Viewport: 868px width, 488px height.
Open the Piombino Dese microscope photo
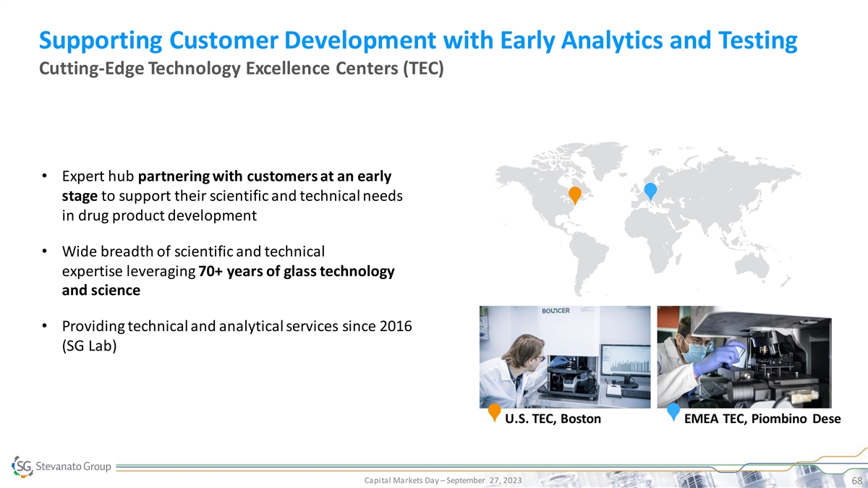click(744, 356)
